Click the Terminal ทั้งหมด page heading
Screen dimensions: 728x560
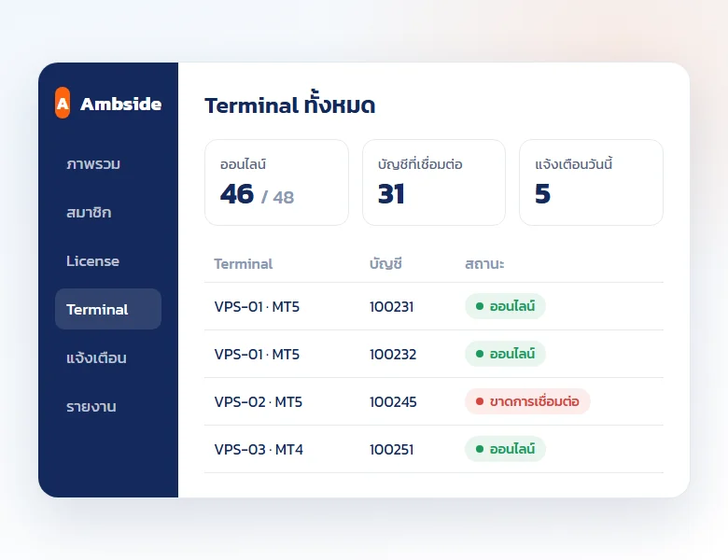coord(289,103)
